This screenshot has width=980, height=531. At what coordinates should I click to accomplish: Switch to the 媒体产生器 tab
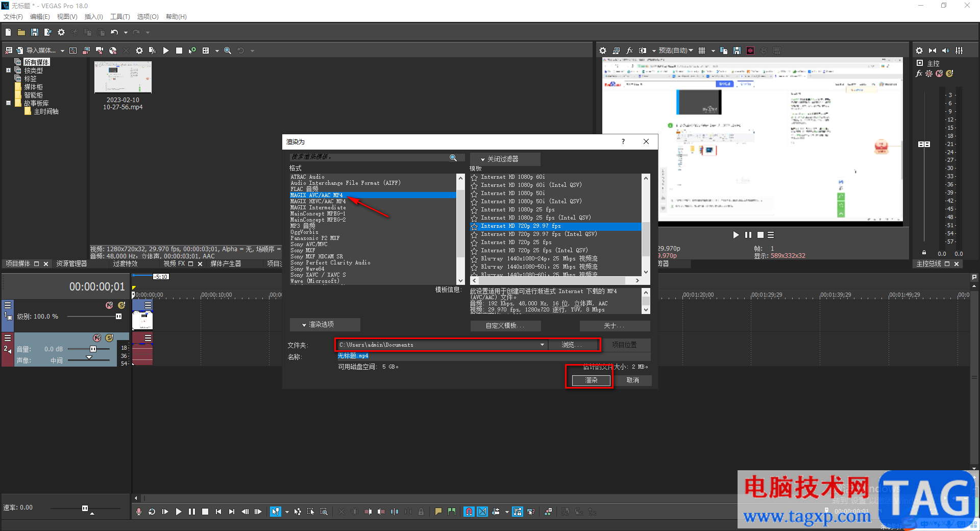click(x=226, y=264)
